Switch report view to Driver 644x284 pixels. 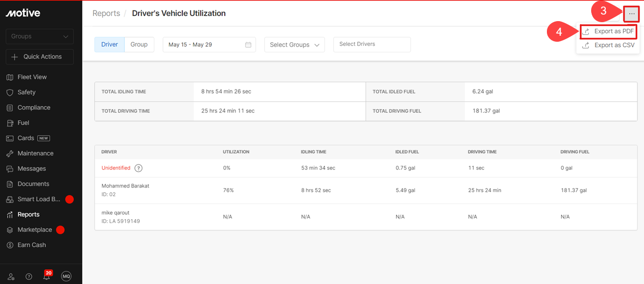coord(110,44)
